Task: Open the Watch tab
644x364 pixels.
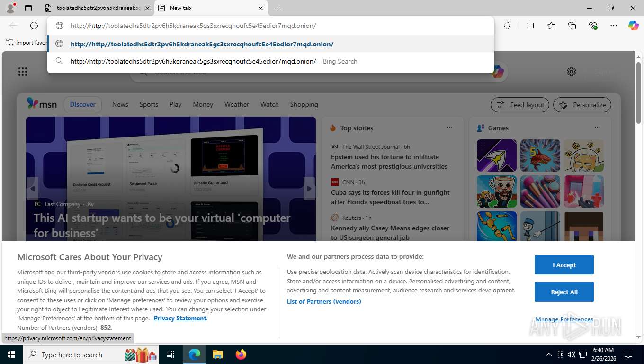Action: pyautogui.click(x=269, y=104)
